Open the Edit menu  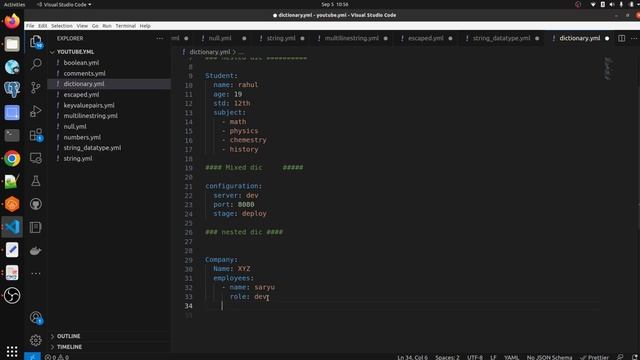coord(42,26)
